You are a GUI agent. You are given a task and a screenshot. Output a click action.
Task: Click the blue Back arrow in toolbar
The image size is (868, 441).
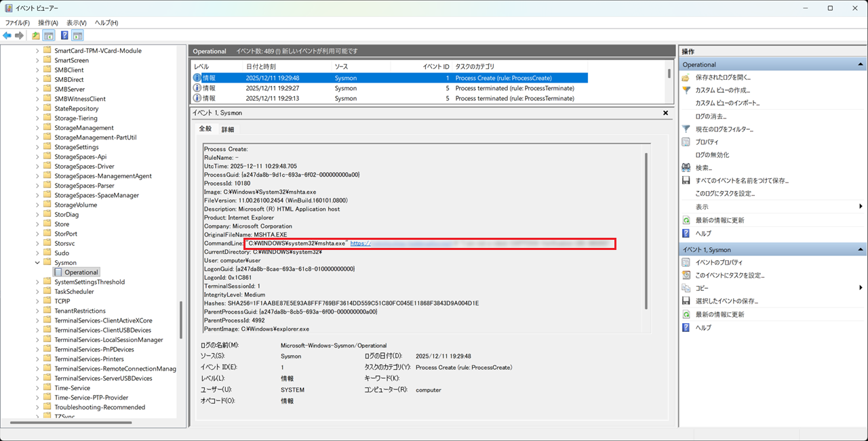click(7, 35)
